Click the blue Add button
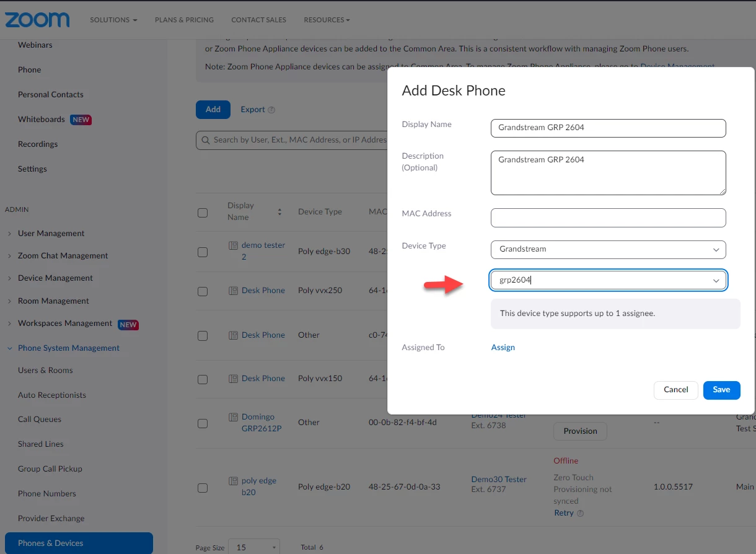The image size is (756, 554). [213, 110]
